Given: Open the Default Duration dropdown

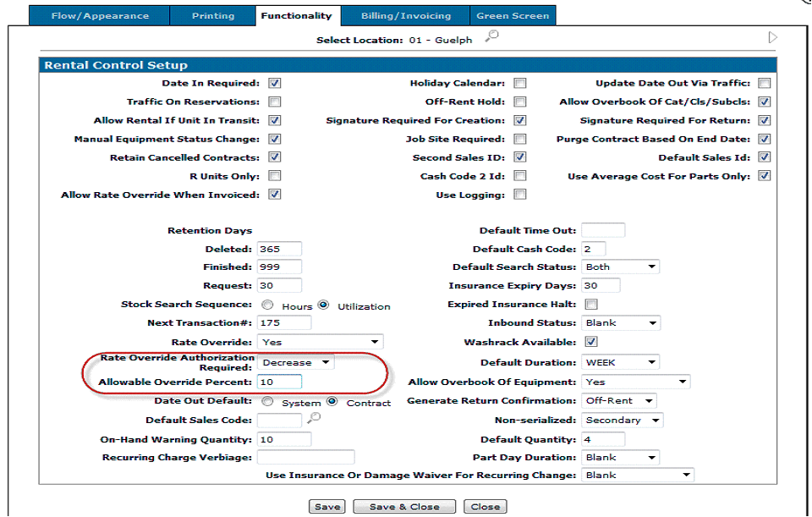Looking at the screenshot, I should [620, 363].
